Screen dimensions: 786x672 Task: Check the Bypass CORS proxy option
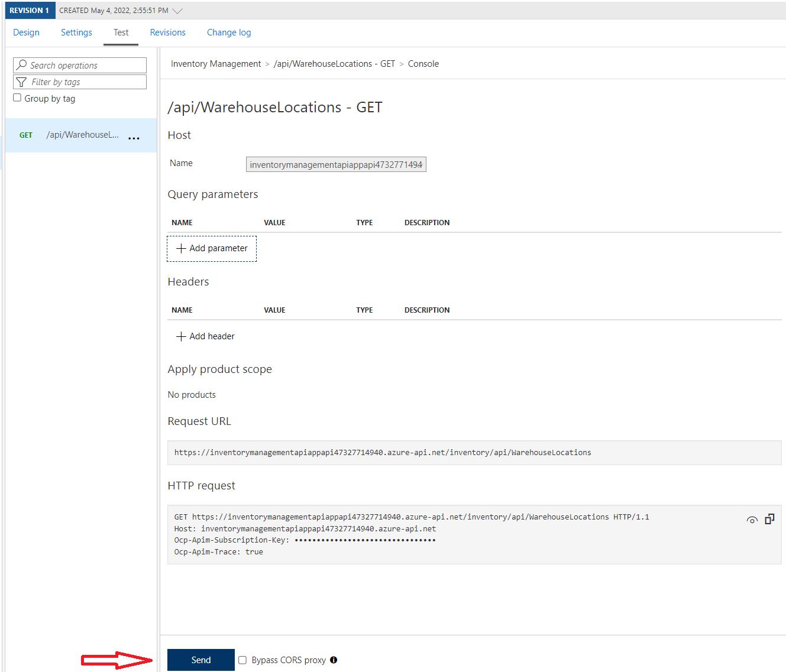pyautogui.click(x=242, y=660)
